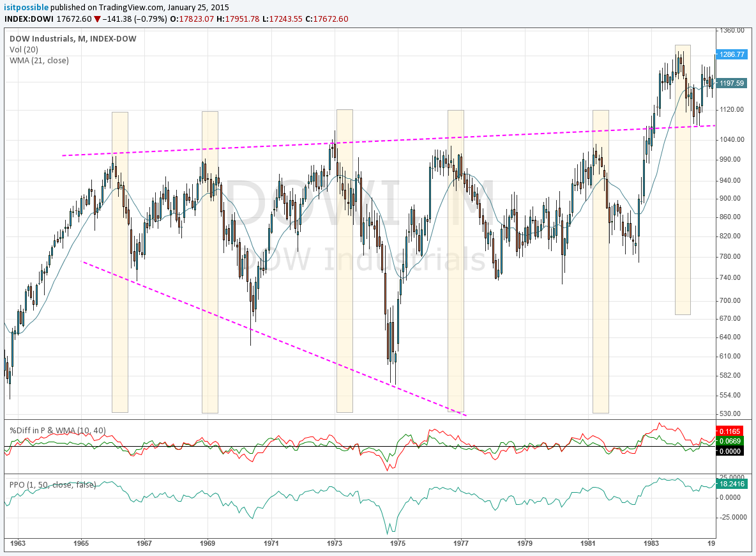Click the PPO (1, 50, close, false) label
756x556 pixels.
coord(52,484)
